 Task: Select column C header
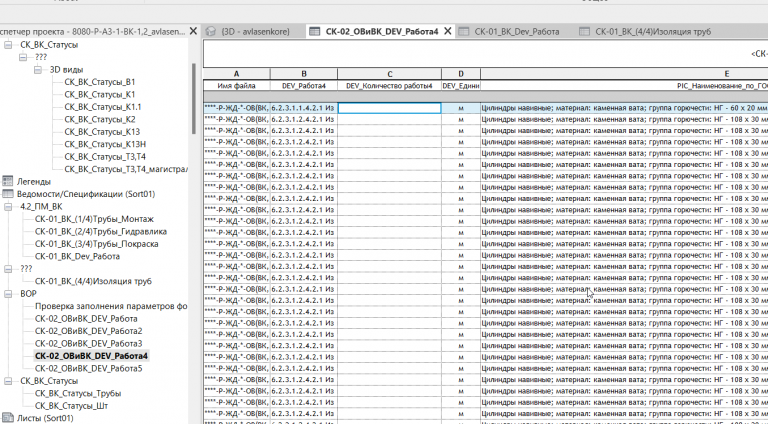click(389, 74)
